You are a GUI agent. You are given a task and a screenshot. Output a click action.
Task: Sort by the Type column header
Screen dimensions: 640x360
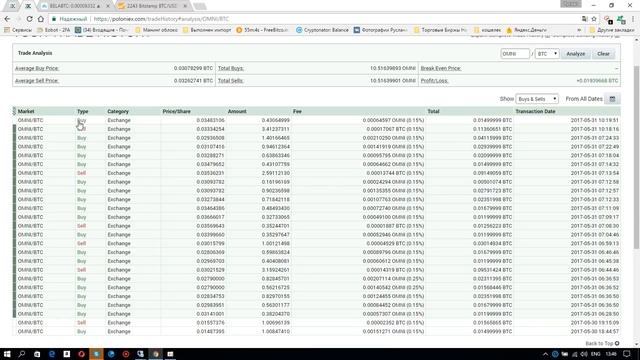click(82, 111)
